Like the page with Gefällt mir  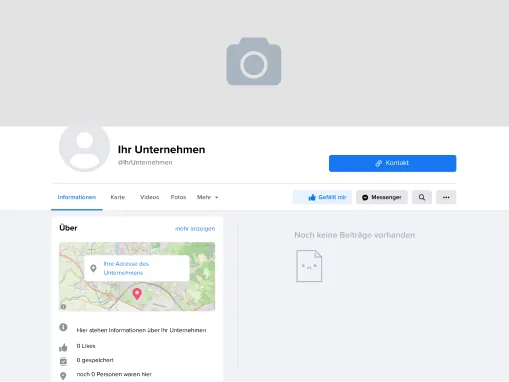pos(322,197)
